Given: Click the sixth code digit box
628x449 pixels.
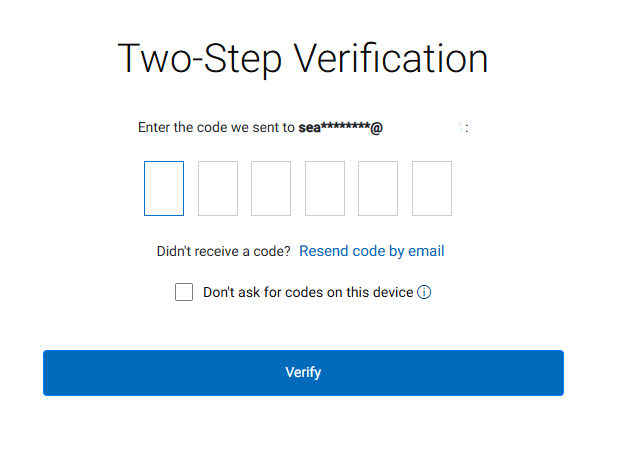Looking at the screenshot, I should pos(432,188).
